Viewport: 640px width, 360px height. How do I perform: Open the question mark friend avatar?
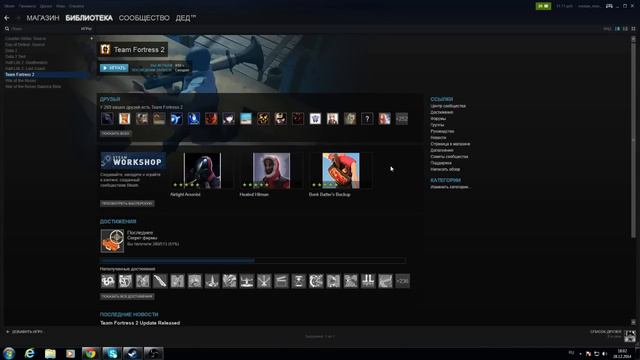pos(367,119)
